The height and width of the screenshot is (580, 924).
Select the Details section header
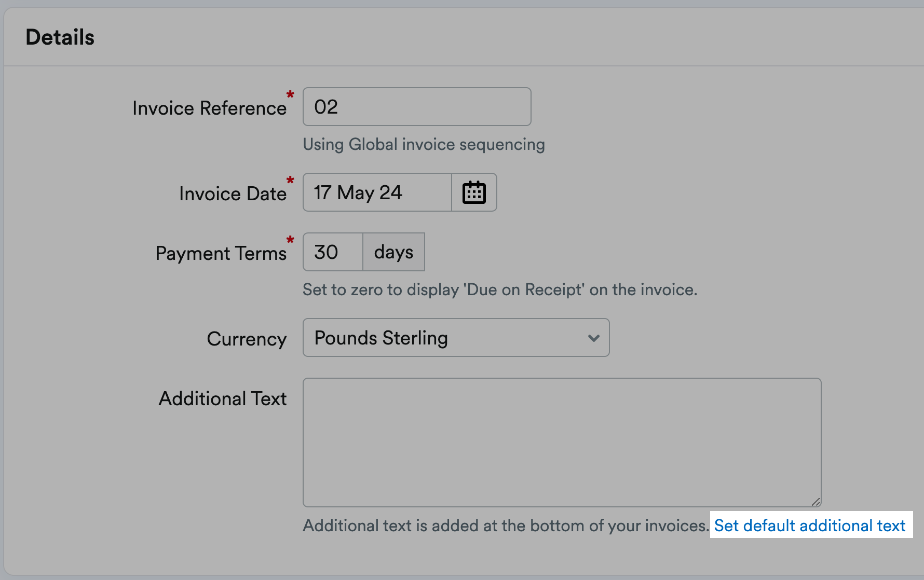click(60, 36)
